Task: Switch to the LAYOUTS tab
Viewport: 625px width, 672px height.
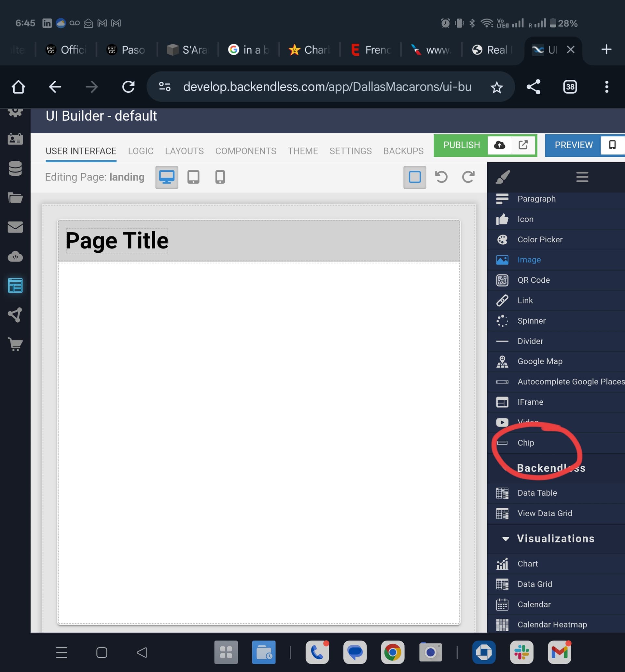Action: 184,151
